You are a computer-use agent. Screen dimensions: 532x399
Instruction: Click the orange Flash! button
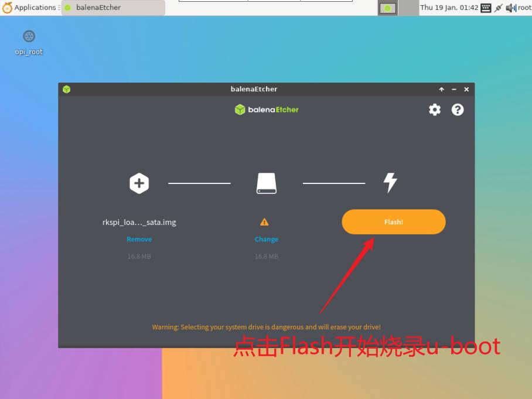[x=394, y=222]
